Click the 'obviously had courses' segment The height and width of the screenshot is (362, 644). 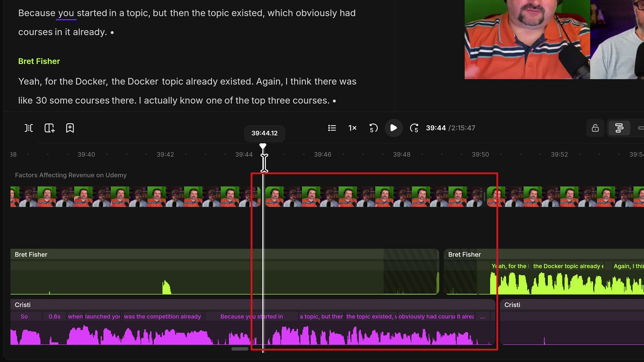click(x=426, y=316)
